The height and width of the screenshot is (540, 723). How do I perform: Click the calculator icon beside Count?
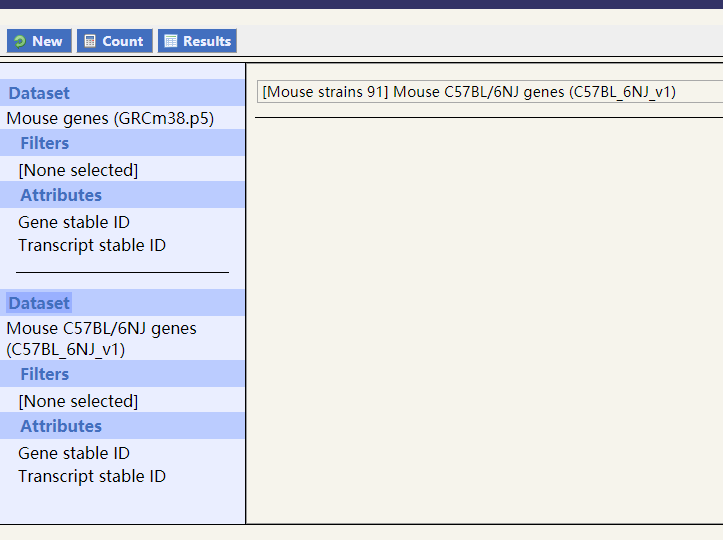90,41
